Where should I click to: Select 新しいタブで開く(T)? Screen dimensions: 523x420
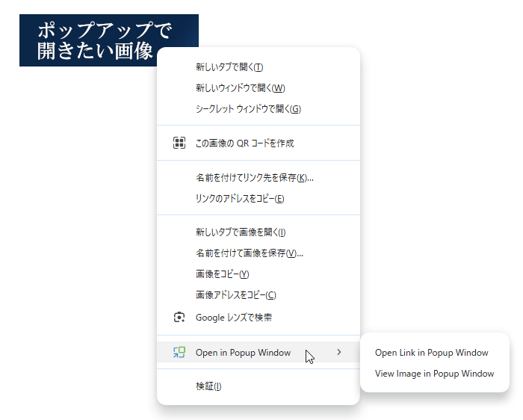tap(259, 67)
